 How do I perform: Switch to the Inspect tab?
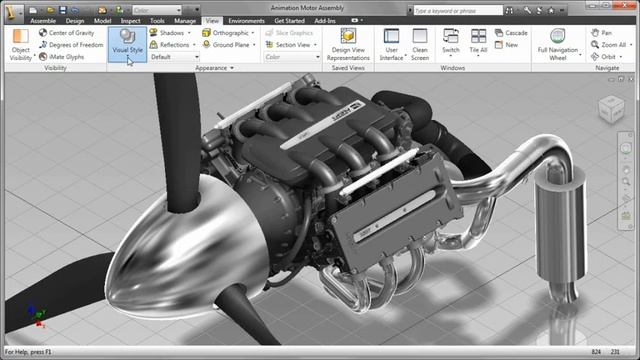pos(130,21)
